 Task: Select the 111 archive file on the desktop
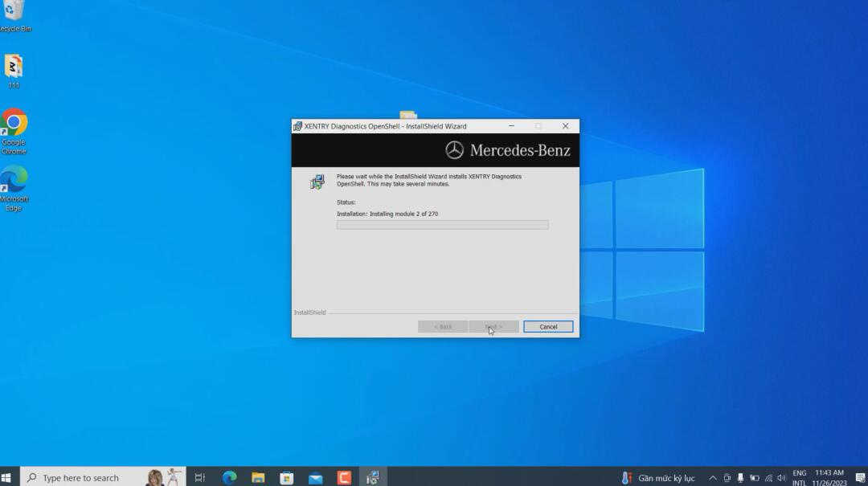point(14,71)
